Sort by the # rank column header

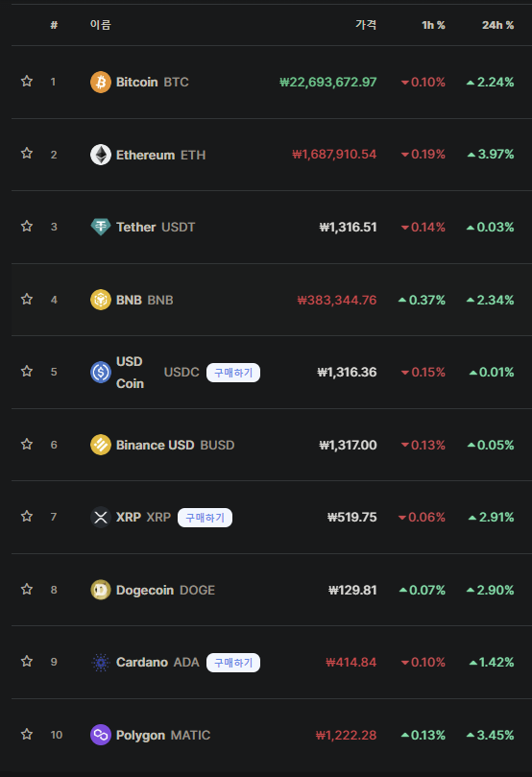pyautogui.click(x=54, y=25)
